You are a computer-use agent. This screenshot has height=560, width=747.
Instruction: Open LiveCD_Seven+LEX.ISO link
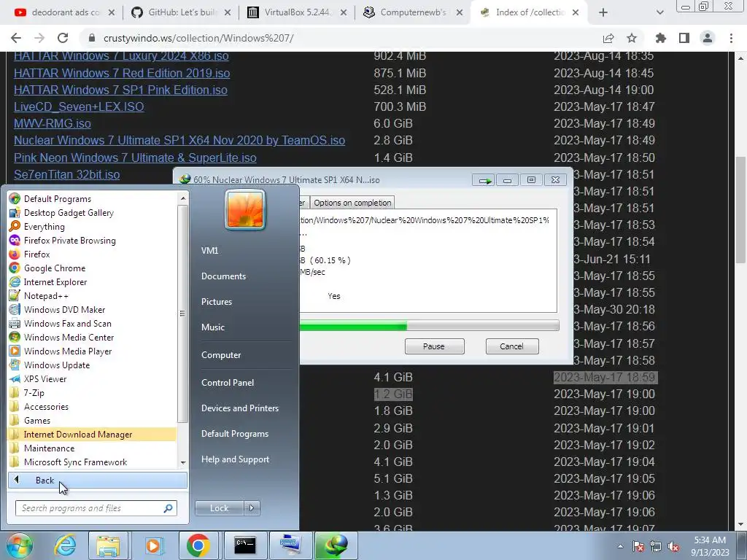click(x=79, y=106)
